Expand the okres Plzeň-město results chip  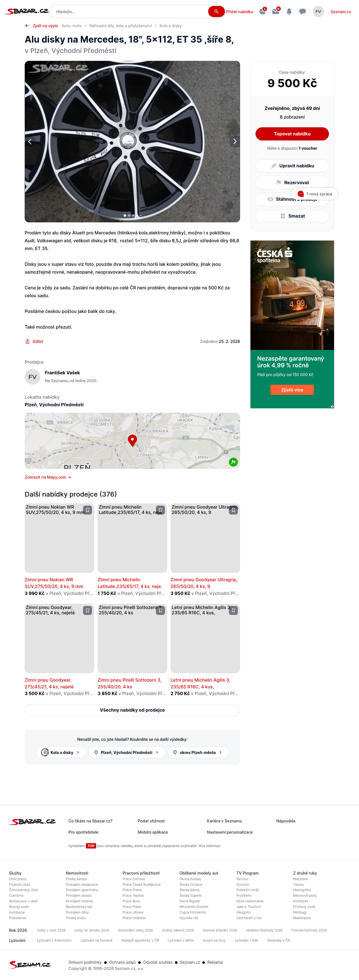198,752
